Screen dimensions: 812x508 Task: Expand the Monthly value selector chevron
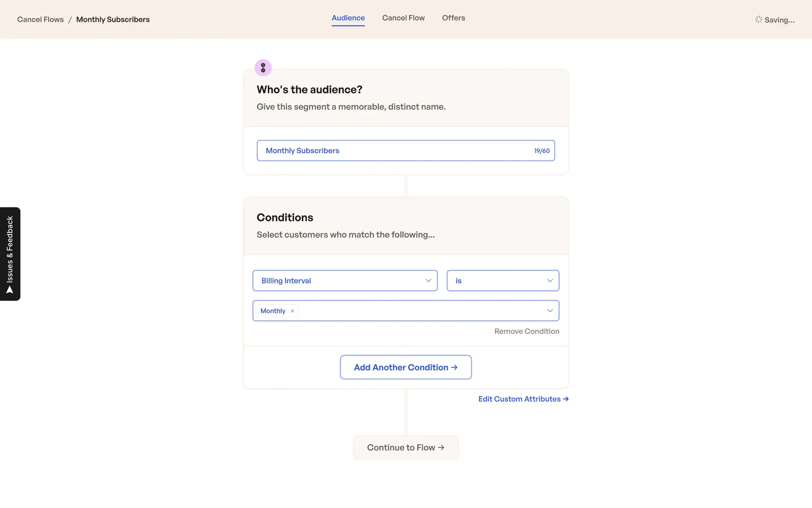tap(550, 311)
